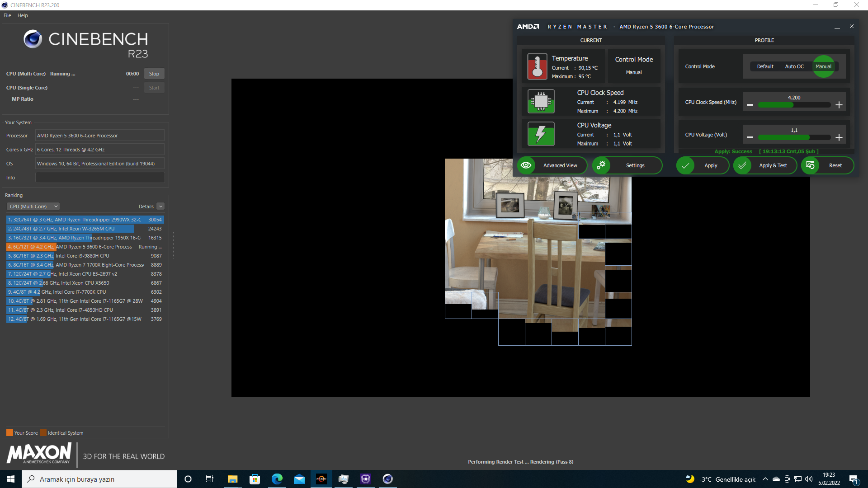Click the Apply & Test button label

click(x=773, y=165)
